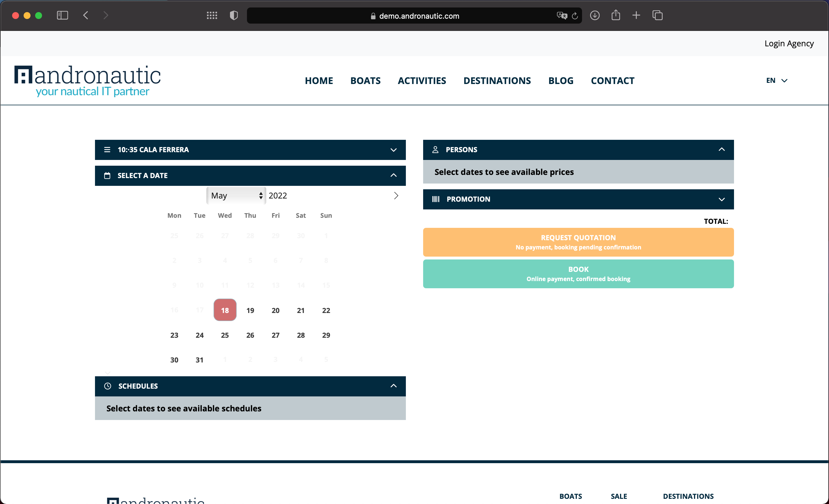Expand the 10:35 Cala Ferrera selector
This screenshot has width=829, height=504.
point(250,150)
